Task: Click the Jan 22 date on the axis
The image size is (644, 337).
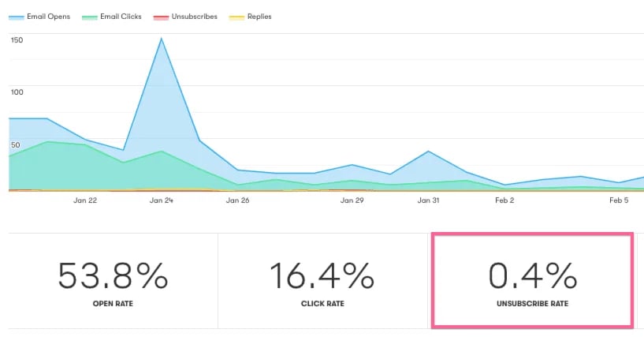Action: tap(85, 200)
